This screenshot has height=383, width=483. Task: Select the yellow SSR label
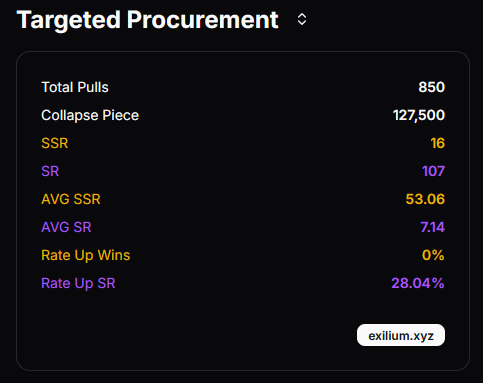(55, 143)
